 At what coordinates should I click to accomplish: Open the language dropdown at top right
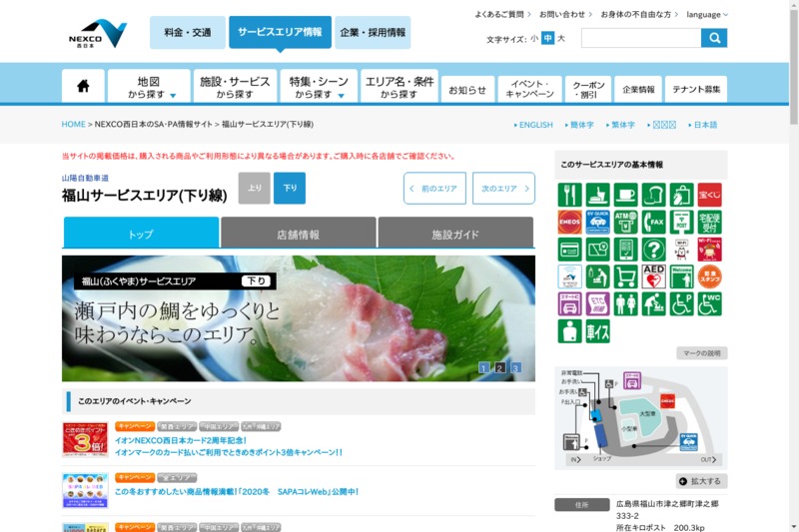tap(707, 15)
